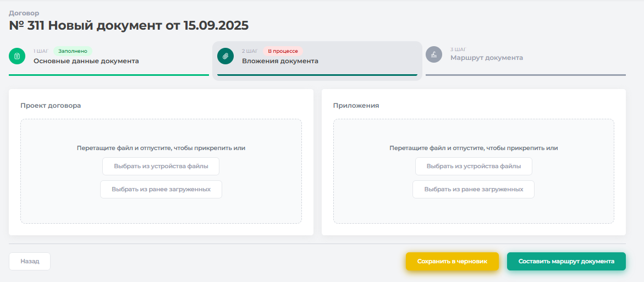Click the paperclip attachments step icon
The width and height of the screenshot is (644, 282).
(225, 56)
